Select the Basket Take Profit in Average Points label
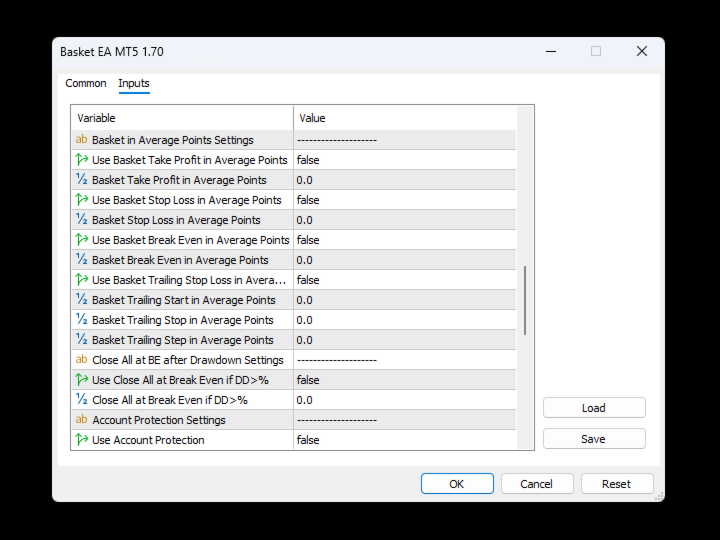 (x=179, y=180)
